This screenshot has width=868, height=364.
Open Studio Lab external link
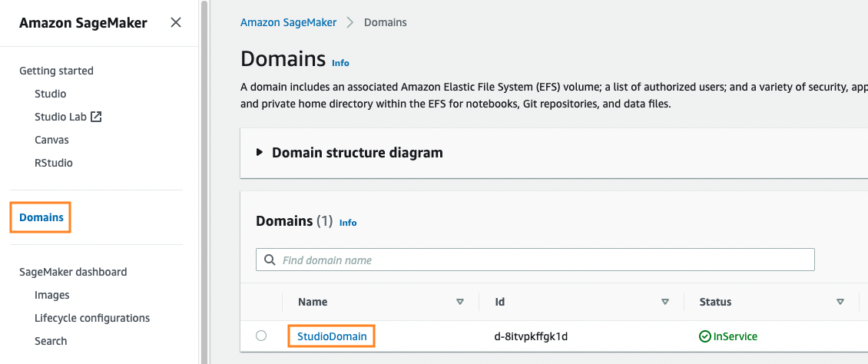coord(68,117)
